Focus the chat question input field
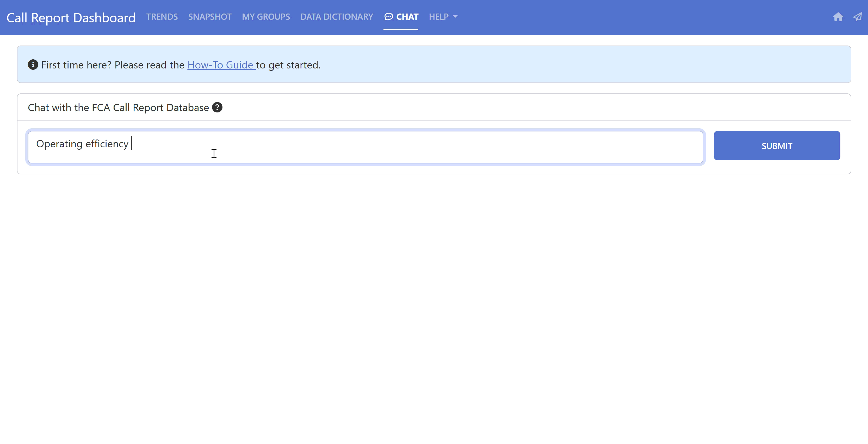The image size is (868, 444). pyautogui.click(x=404, y=147)
